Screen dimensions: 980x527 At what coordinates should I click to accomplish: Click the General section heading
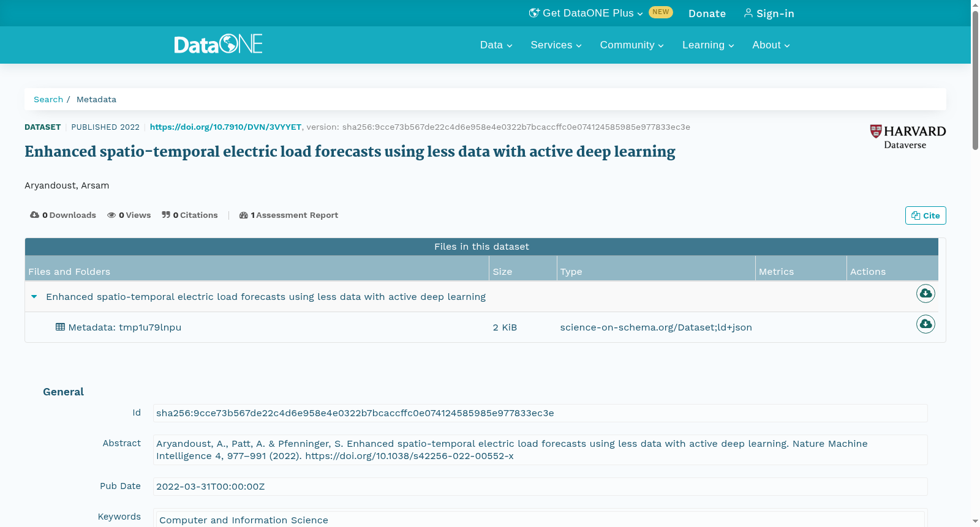[x=63, y=392]
